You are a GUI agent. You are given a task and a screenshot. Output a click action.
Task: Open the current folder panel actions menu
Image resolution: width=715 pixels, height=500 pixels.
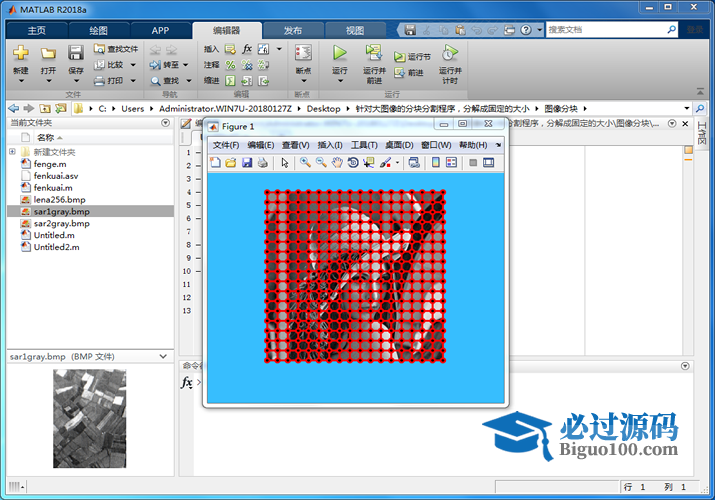[166, 123]
